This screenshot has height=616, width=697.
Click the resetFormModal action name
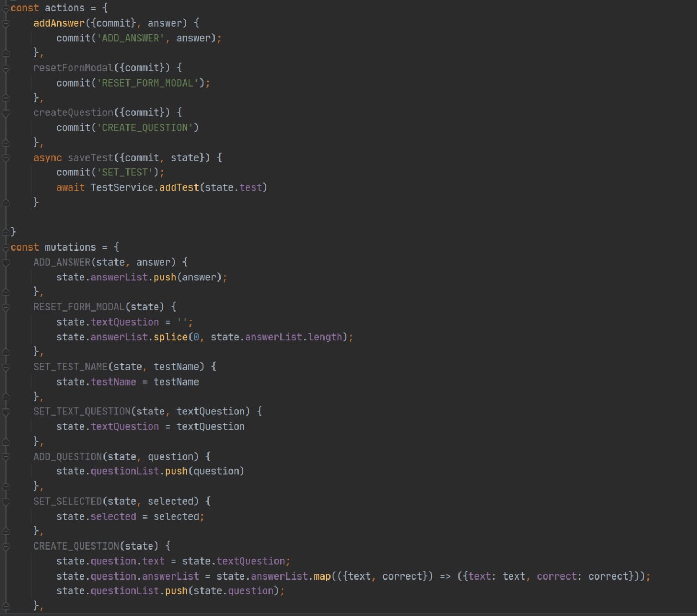[x=73, y=68]
